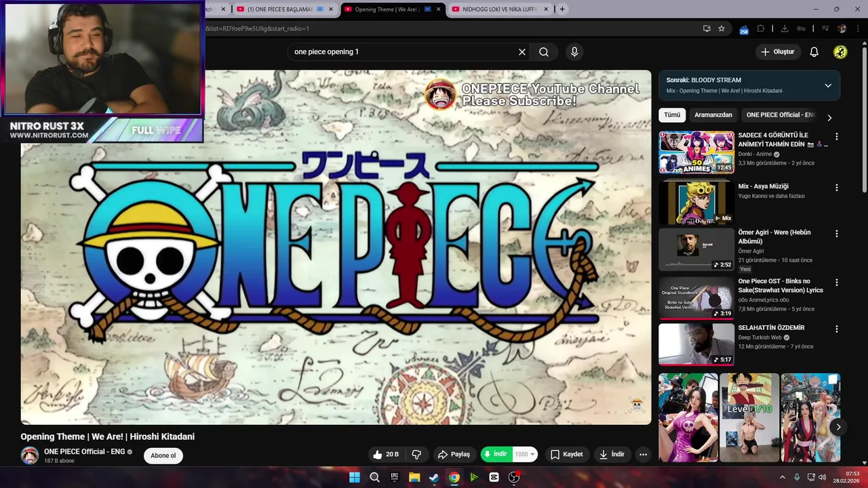Click the YouTube search magnifier button
This screenshot has width=868, height=488.
coord(544,52)
